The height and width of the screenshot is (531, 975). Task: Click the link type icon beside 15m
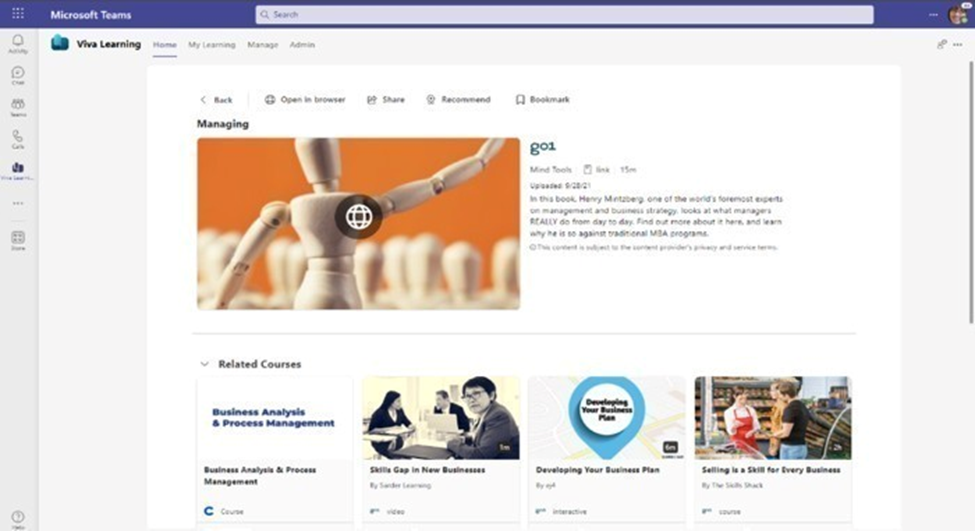pyautogui.click(x=588, y=169)
